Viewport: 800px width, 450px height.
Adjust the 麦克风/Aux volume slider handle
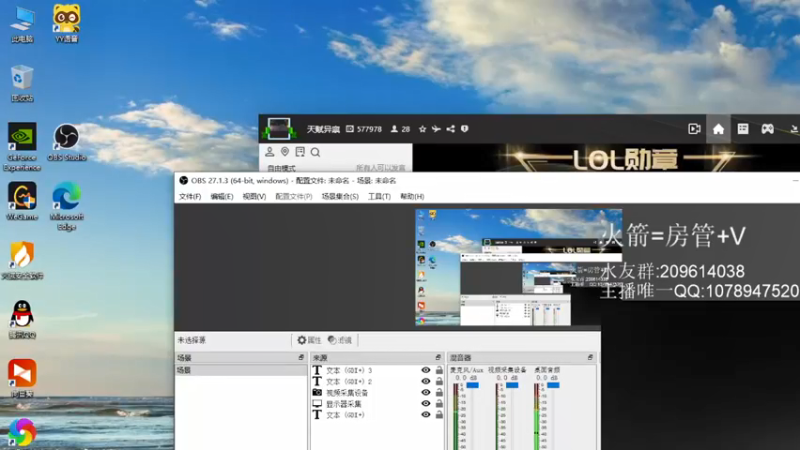(x=472, y=385)
